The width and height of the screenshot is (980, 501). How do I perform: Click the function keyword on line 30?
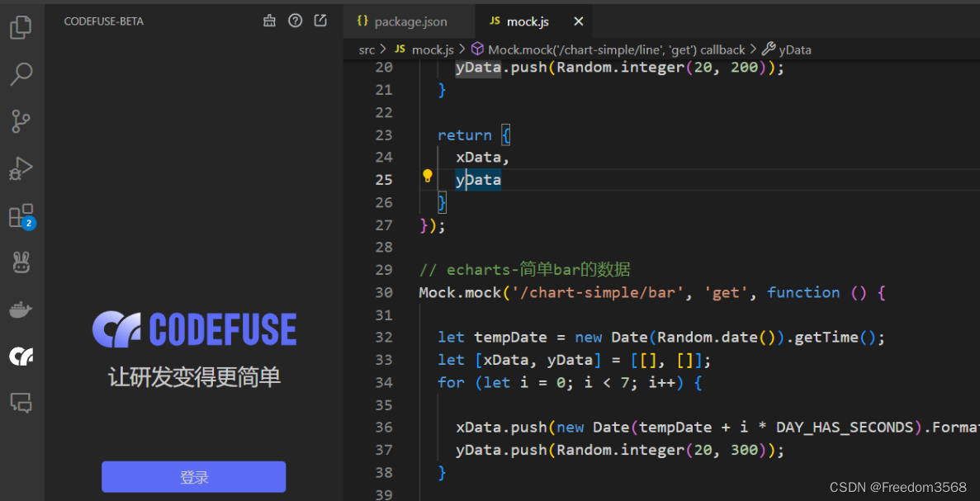pos(803,292)
